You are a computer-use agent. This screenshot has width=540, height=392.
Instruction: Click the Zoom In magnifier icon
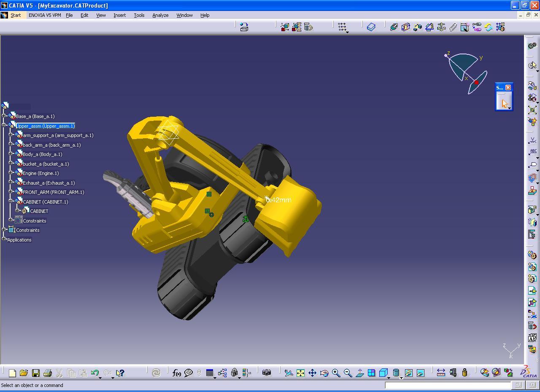pos(336,373)
